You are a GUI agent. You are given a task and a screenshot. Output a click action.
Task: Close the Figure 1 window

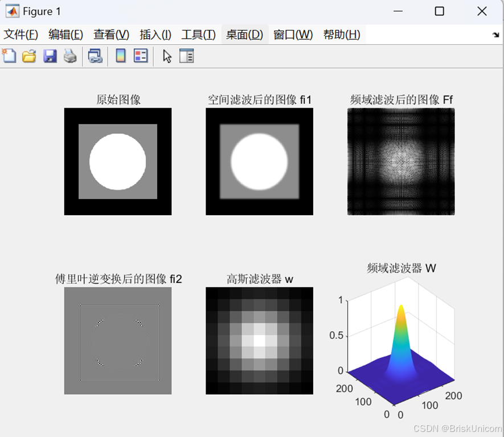482,11
